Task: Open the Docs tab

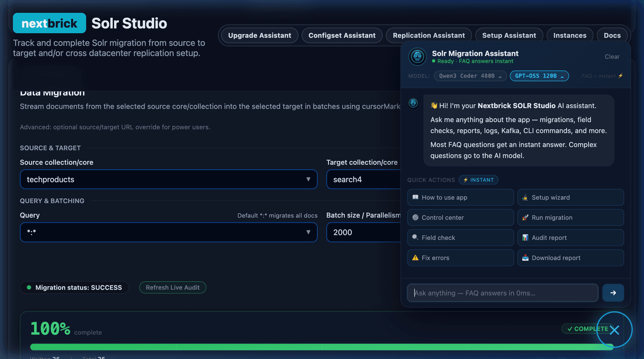Action: click(x=612, y=36)
